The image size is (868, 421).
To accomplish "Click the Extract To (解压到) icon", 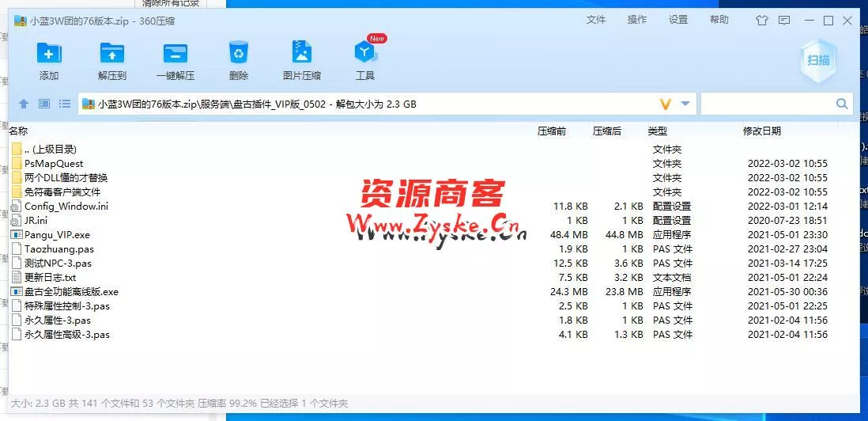I will coord(112,54).
